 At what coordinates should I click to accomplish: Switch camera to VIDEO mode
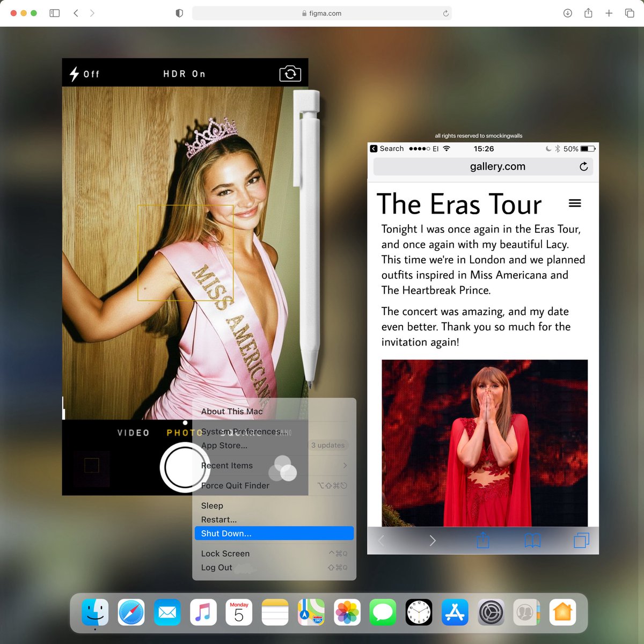(x=134, y=433)
